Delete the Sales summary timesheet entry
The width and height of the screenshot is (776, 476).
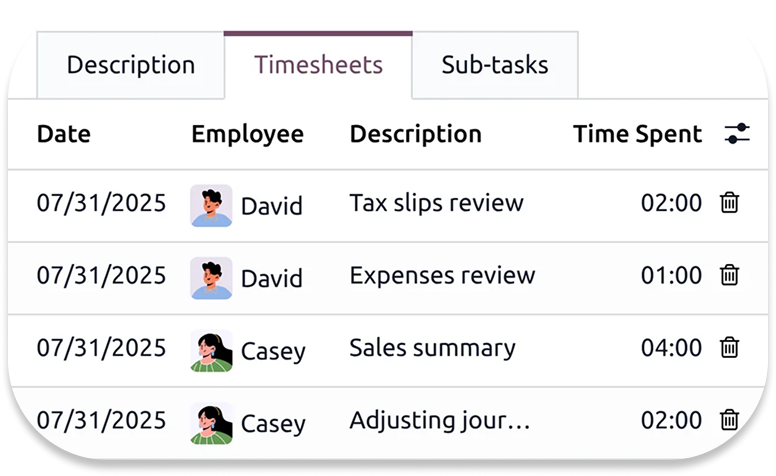pos(730,348)
